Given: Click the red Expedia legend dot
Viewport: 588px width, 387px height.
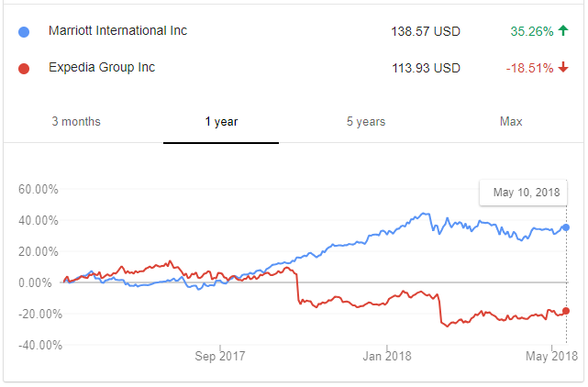Looking at the screenshot, I should tap(24, 68).
